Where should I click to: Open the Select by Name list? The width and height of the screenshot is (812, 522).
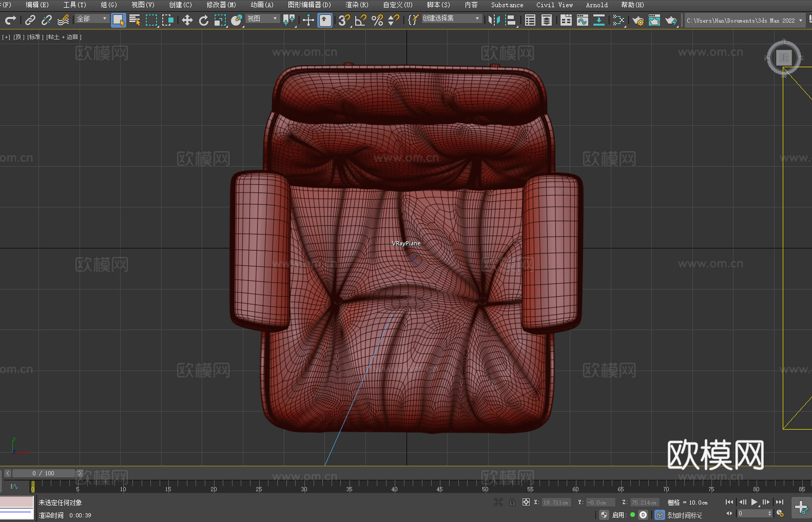pos(135,20)
